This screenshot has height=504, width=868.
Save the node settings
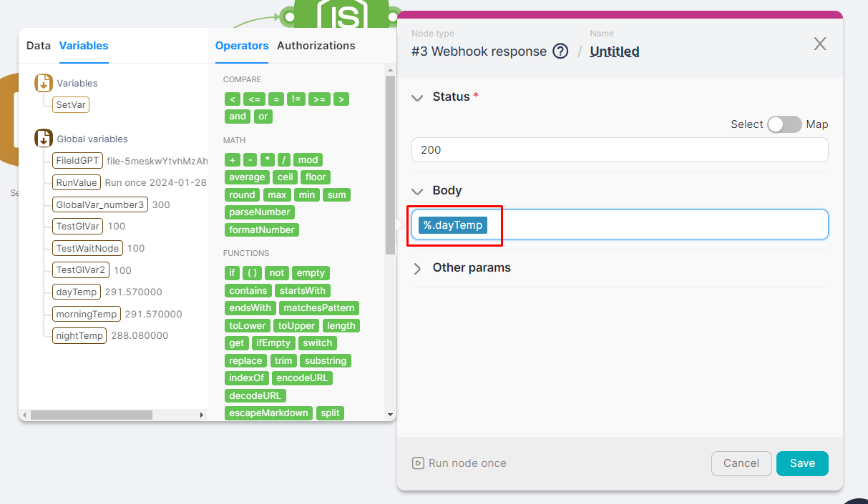[801, 463]
